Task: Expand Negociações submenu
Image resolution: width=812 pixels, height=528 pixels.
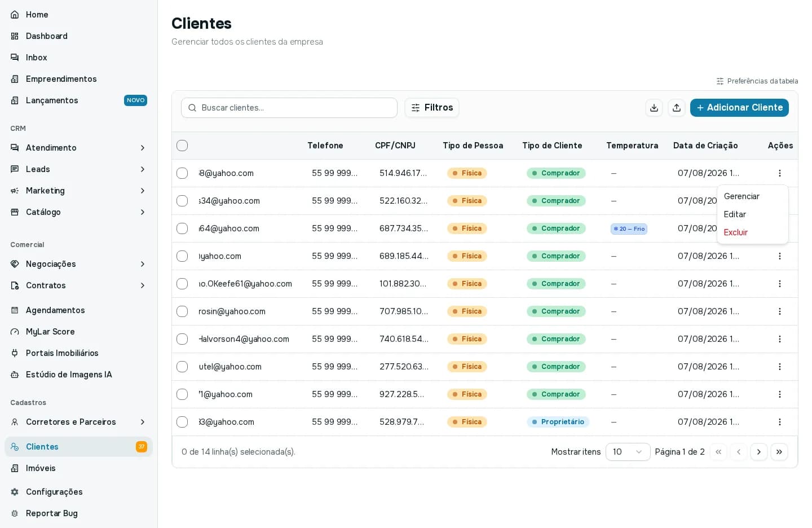Action: point(78,264)
